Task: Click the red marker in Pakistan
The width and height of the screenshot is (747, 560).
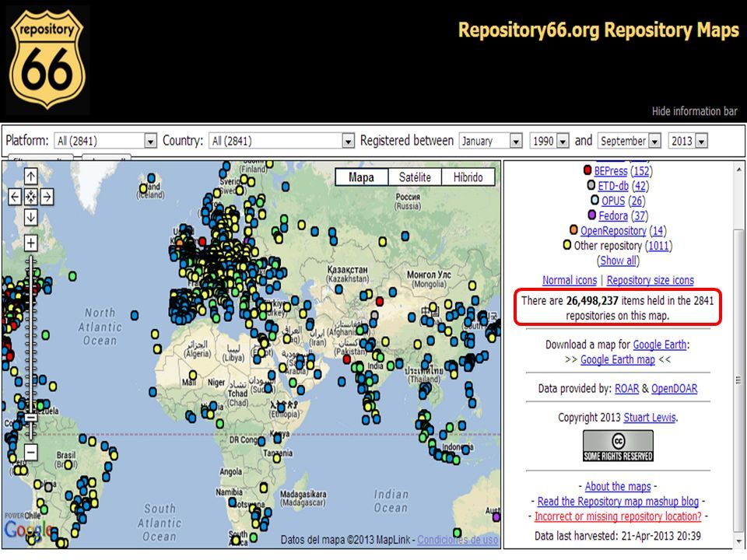Action: [x=347, y=359]
